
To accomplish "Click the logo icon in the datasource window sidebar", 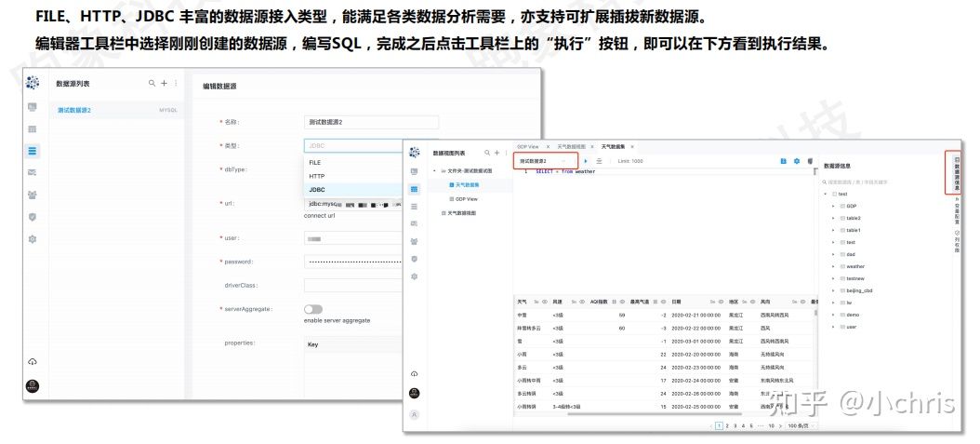I will (33, 83).
